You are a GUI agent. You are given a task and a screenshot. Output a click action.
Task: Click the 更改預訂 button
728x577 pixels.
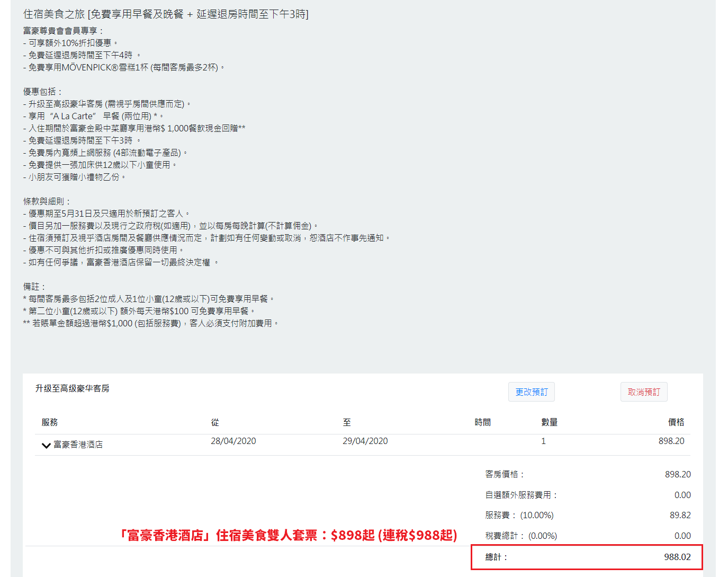click(x=532, y=392)
